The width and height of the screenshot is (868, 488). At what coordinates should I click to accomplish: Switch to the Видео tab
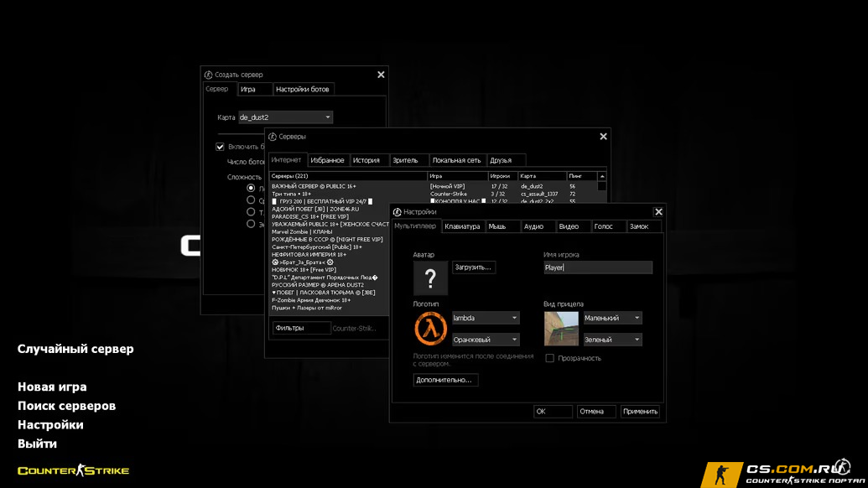pyautogui.click(x=574, y=227)
